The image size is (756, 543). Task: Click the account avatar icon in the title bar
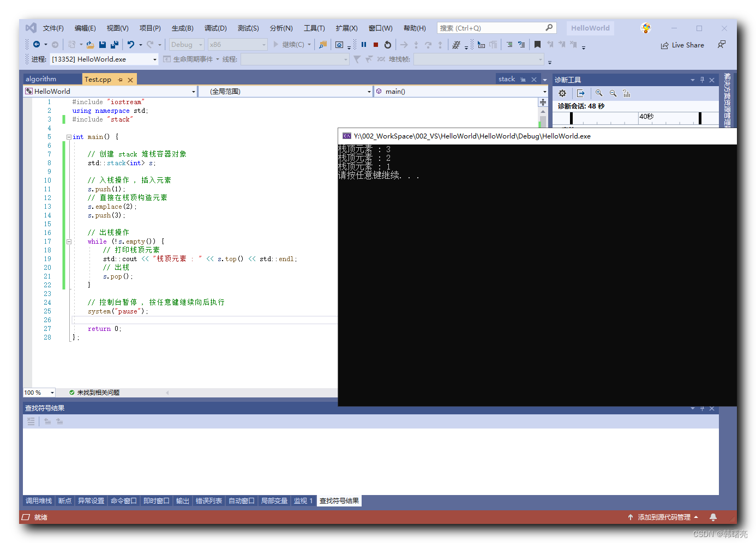point(646,28)
